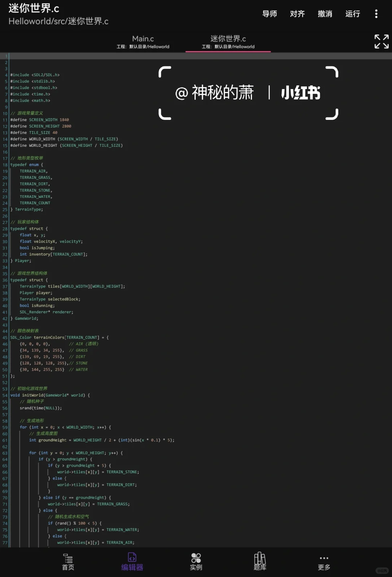392x577 pixels.
Task: Click 'bool isJumping;' line
Action: [37, 248]
